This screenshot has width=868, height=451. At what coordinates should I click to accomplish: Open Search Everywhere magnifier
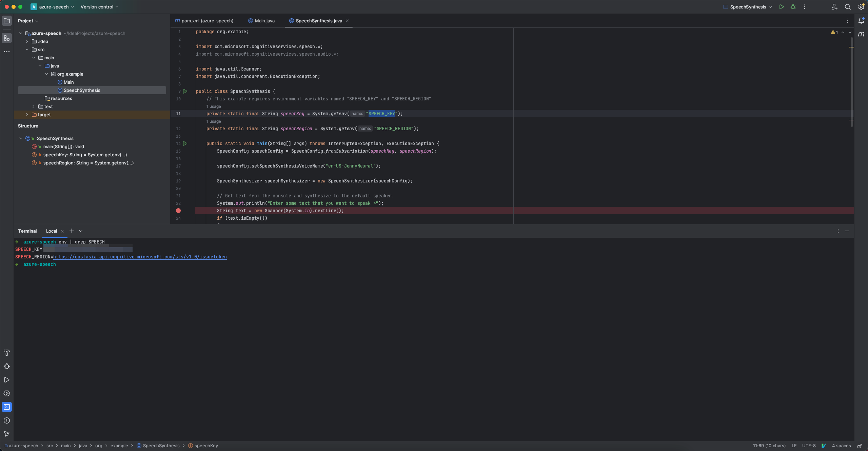pyautogui.click(x=848, y=7)
